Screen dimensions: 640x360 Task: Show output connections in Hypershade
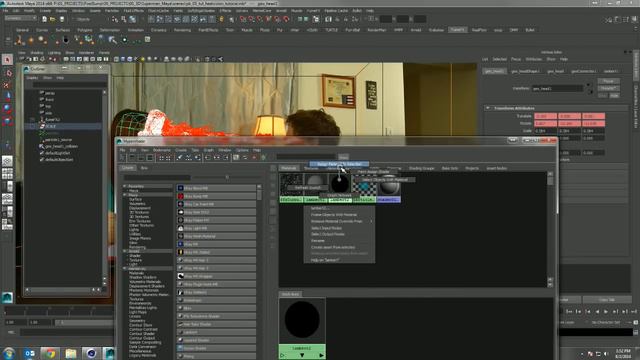(x=226, y=158)
